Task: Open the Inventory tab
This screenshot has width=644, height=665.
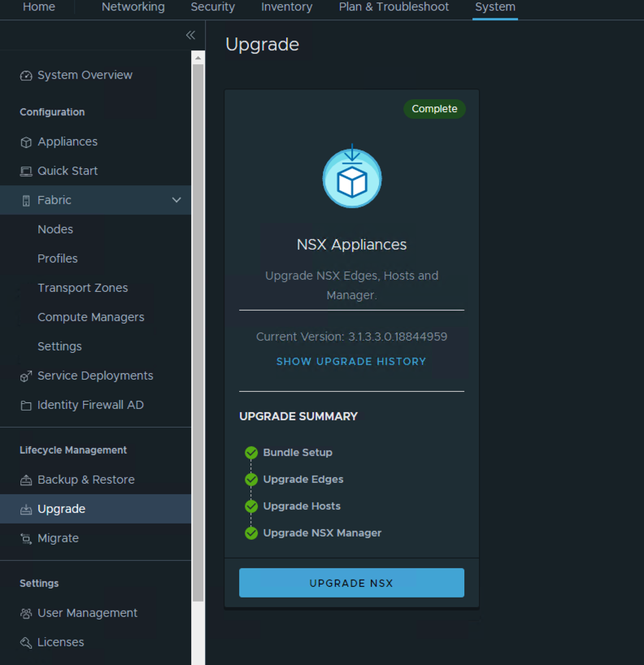Action: click(x=286, y=7)
